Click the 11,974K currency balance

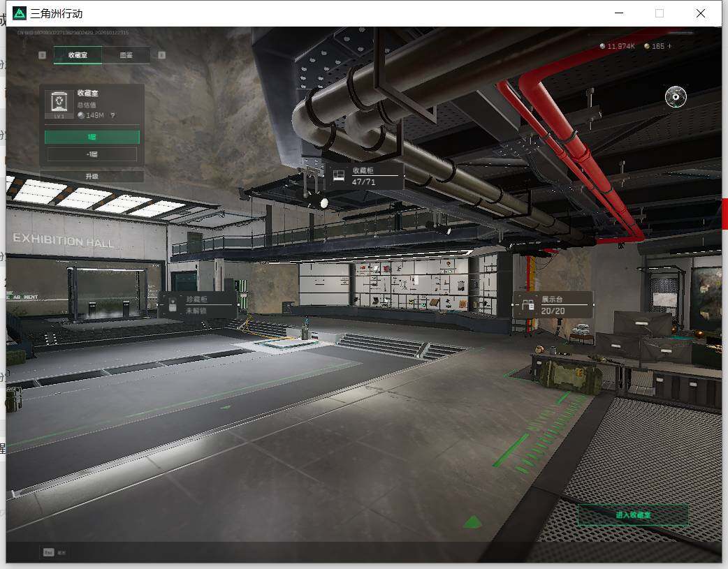coord(618,46)
